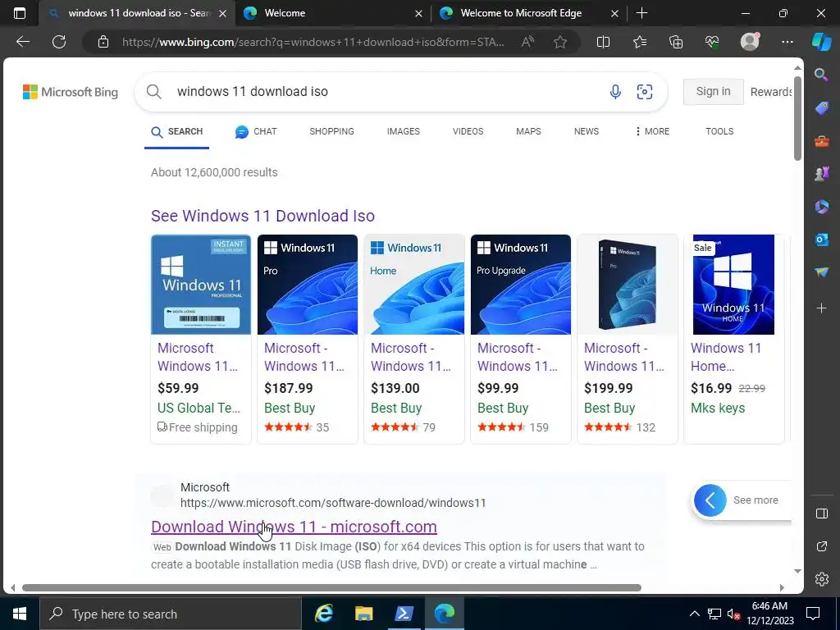
Task: Open Download Windows 11 - microsoft.com result
Action: pos(294,527)
